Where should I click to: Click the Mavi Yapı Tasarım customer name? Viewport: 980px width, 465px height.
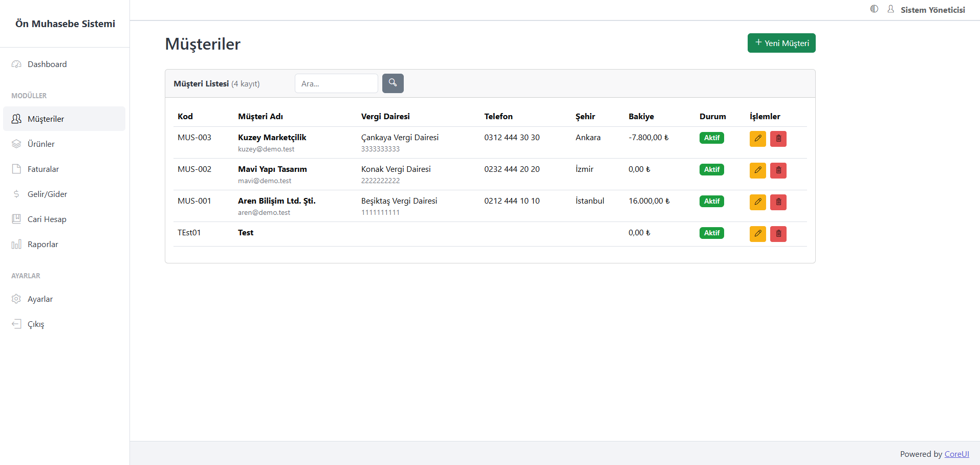pyautogui.click(x=272, y=169)
